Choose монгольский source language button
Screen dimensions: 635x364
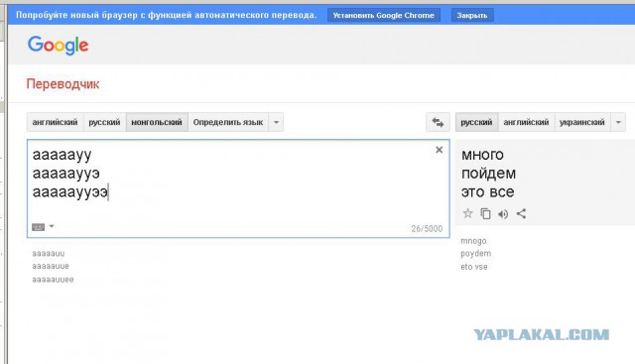(x=157, y=122)
